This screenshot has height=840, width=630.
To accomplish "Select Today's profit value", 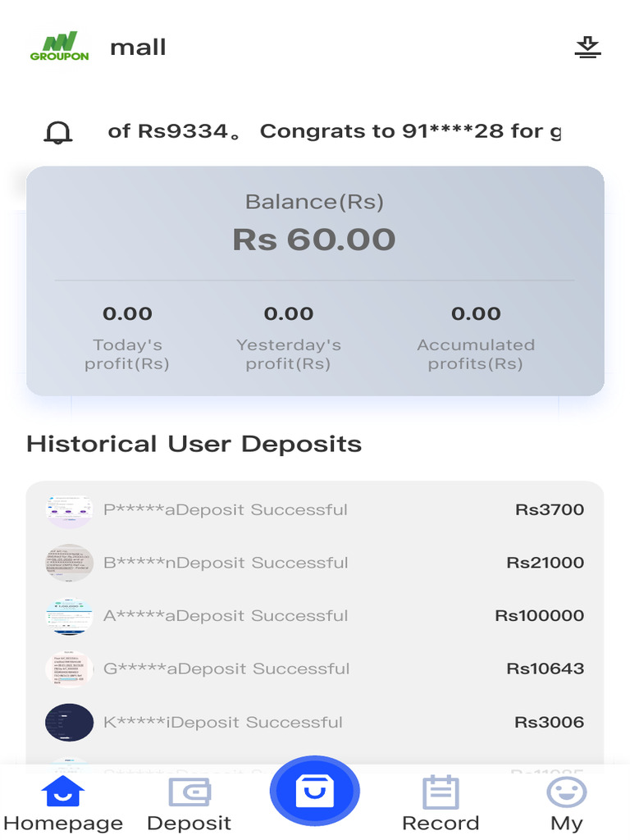I will [127, 313].
